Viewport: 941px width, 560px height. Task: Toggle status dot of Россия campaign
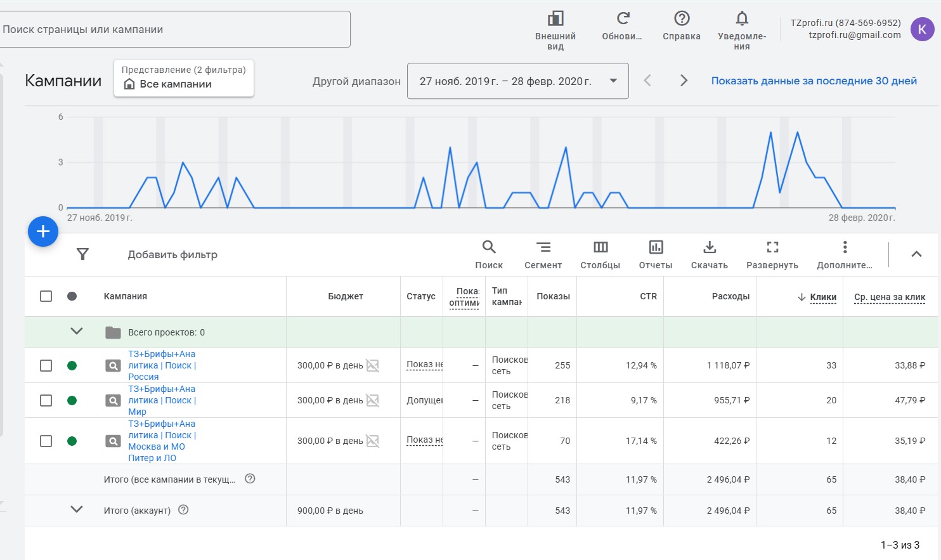72,365
